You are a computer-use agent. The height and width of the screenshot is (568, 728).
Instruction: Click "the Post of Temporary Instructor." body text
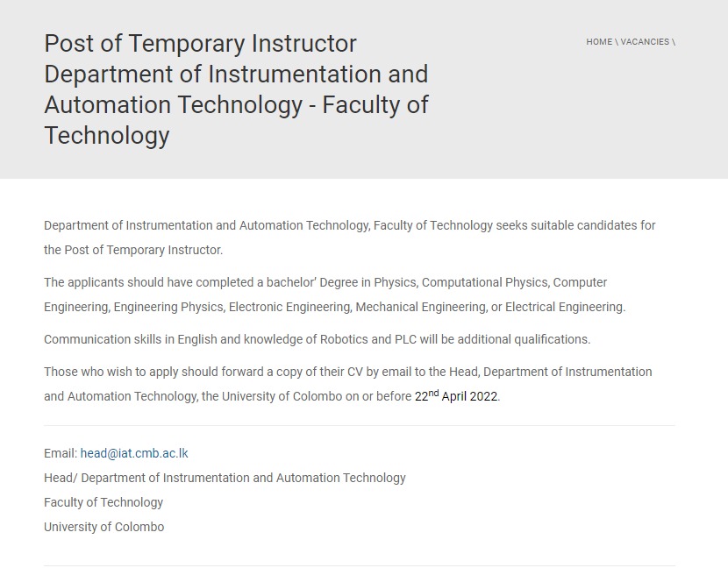tap(133, 250)
